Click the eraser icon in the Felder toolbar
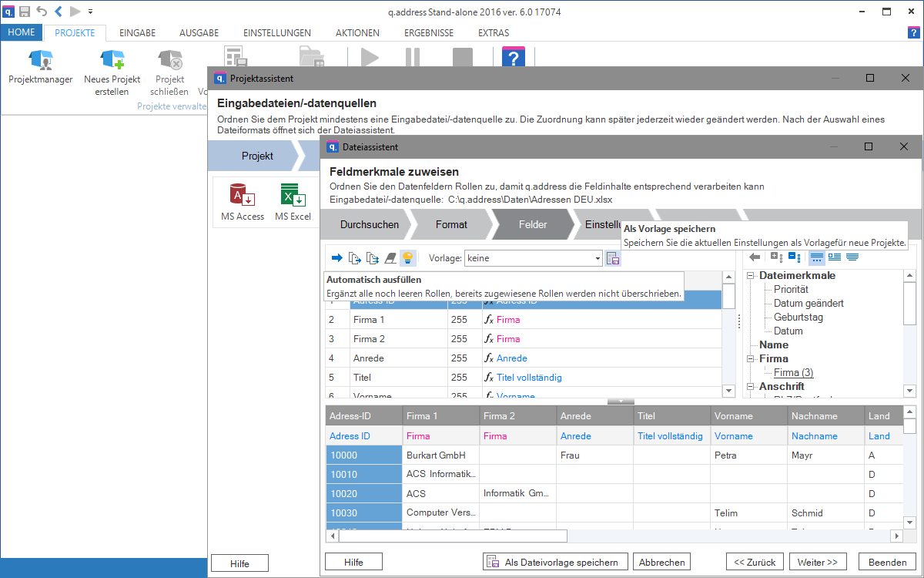This screenshot has width=924, height=578. coord(390,258)
